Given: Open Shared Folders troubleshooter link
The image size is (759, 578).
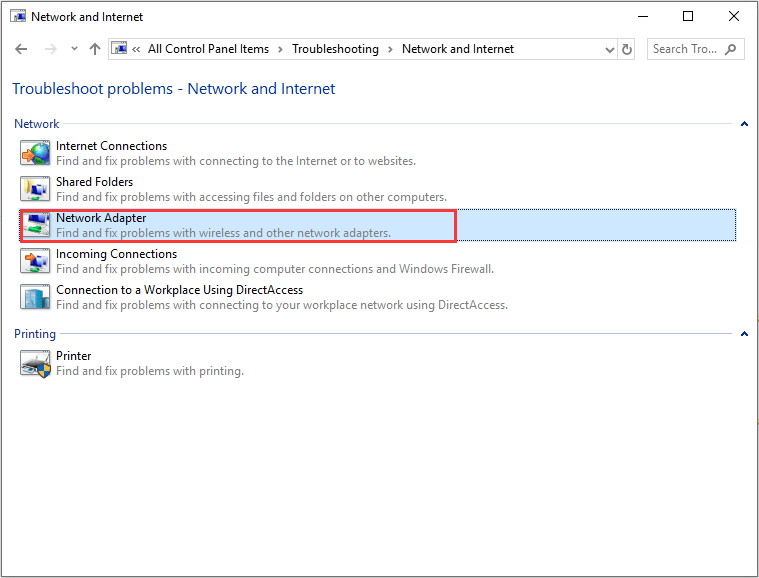Looking at the screenshot, I should 94,182.
